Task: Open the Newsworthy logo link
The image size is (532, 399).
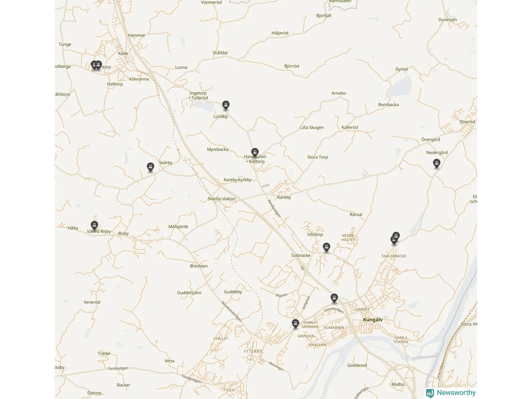Action: pyautogui.click(x=451, y=393)
